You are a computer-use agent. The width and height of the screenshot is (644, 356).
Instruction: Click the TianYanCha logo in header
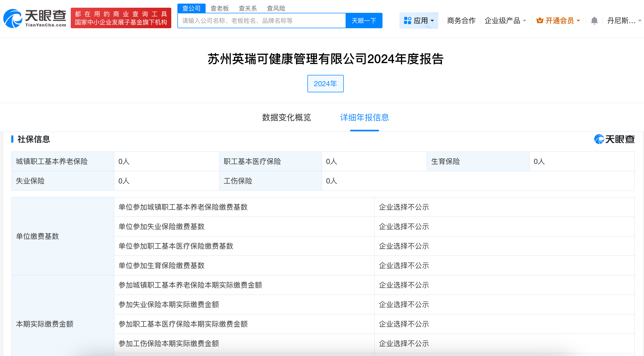click(35, 18)
